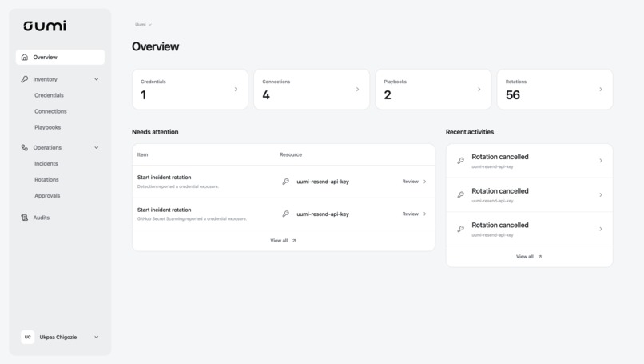The width and height of the screenshot is (644, 364).
Task: View all Needs attention items
Action: (283, 241)
